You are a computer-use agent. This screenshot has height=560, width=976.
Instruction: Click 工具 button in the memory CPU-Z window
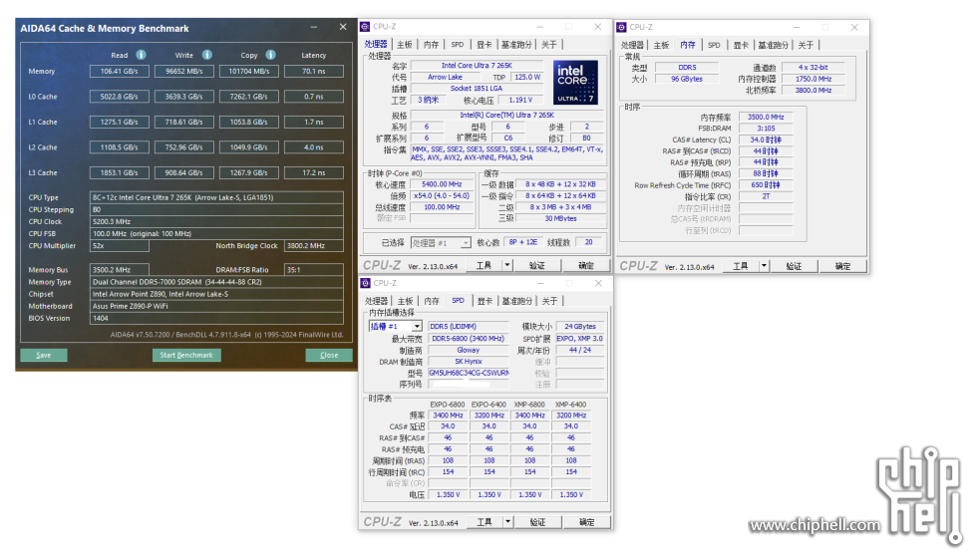point(740,266)
